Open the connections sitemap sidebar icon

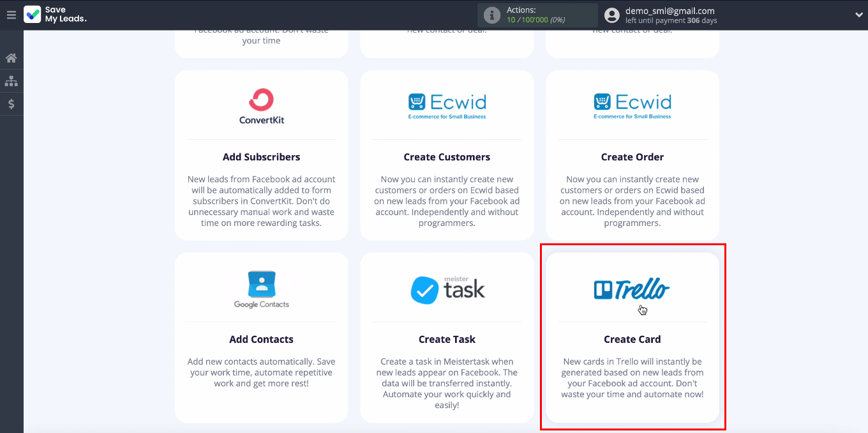[x=11, y=81]
